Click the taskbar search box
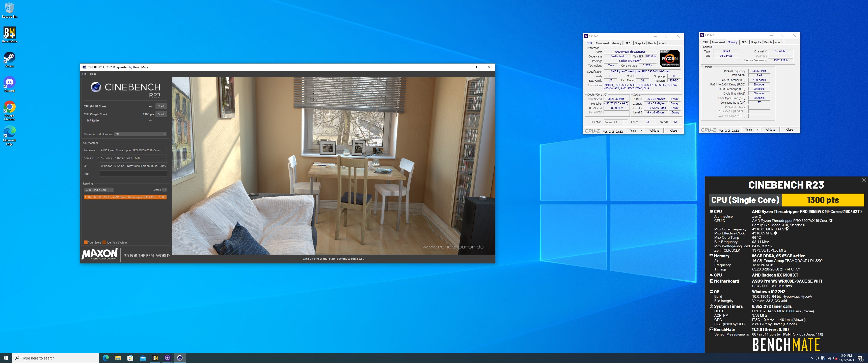 [56, 358]
